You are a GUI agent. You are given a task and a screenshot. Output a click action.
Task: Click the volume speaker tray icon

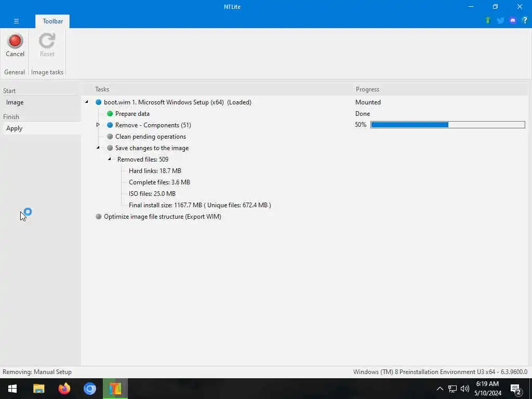(x=465, y=389)
